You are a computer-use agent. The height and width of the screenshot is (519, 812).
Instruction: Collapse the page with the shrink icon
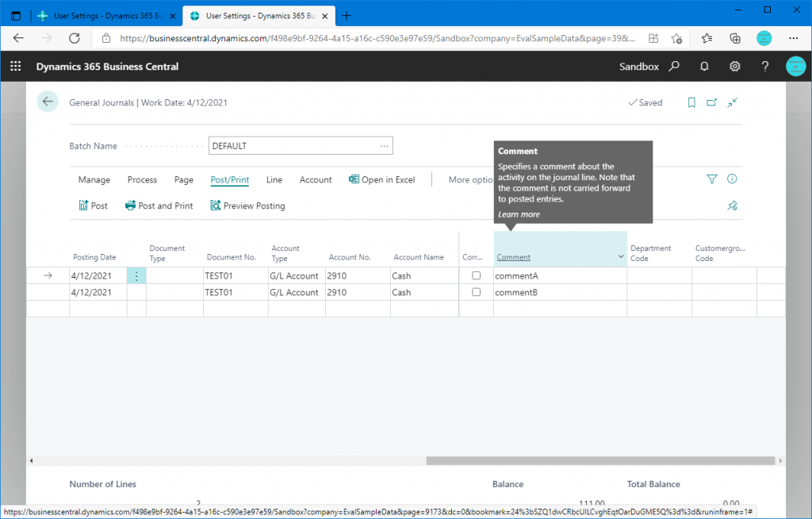pyautogui.click(x=732, y=102)
